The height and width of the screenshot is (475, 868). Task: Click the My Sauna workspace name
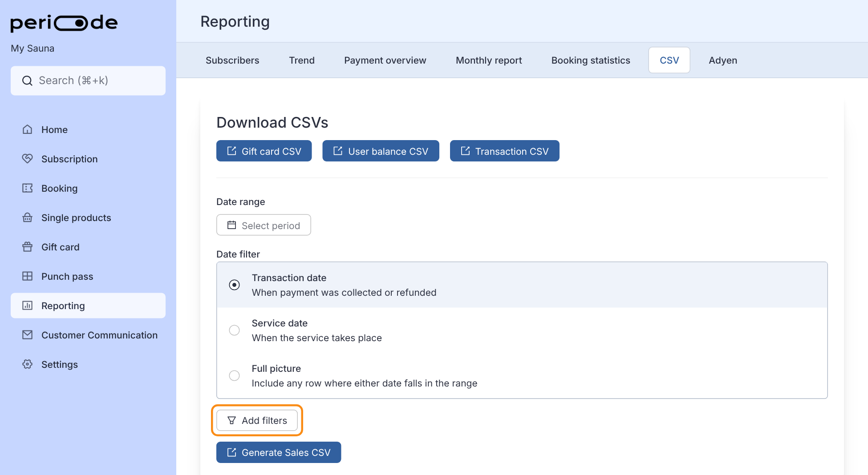(x=32, y=48)
